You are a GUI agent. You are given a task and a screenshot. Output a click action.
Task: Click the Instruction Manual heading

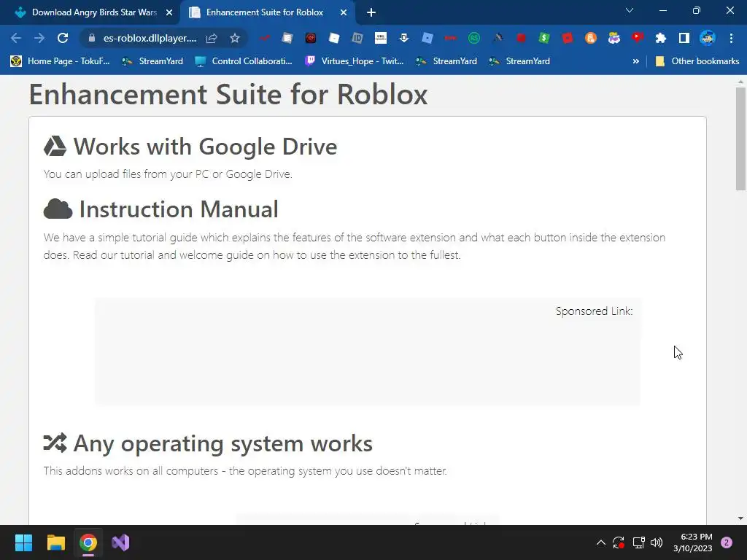pyautogui.click(x=179, y=209)
